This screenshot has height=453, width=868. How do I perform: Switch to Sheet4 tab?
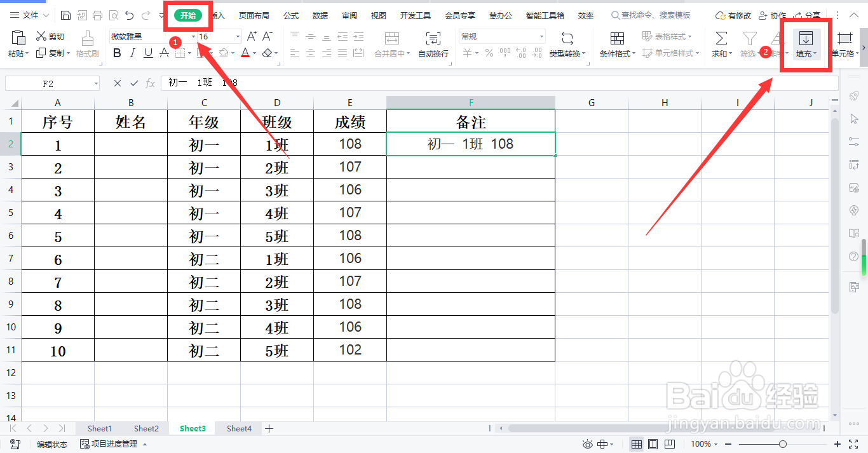tap(239, 429)
